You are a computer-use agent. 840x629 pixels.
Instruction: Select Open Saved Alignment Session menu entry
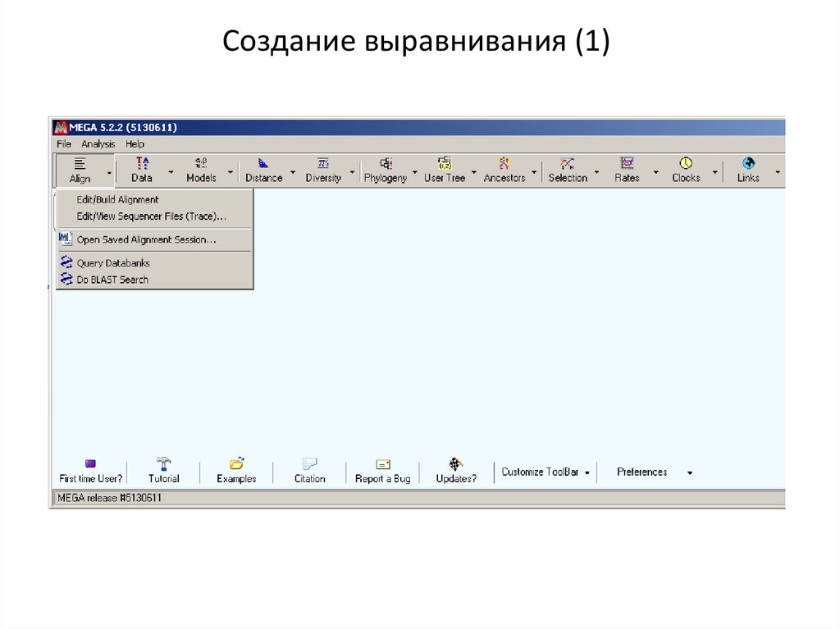(146, 239)
